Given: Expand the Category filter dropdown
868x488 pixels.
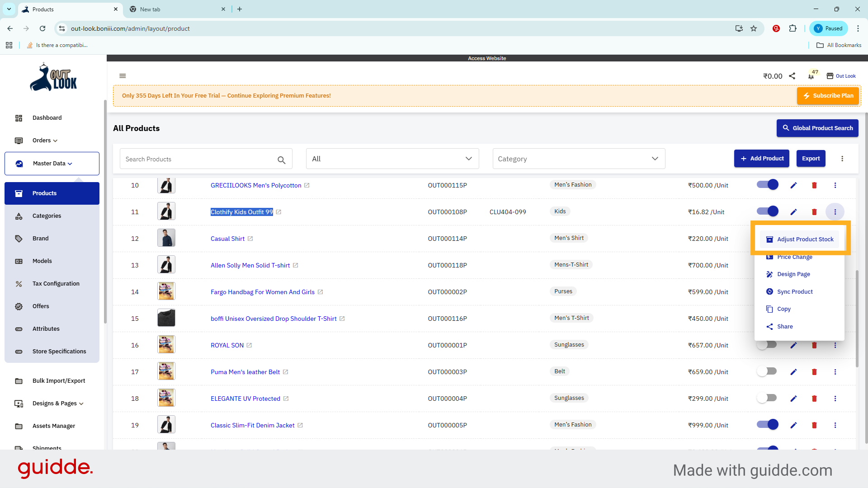Looking at the screenshot, I should (579, 159).
